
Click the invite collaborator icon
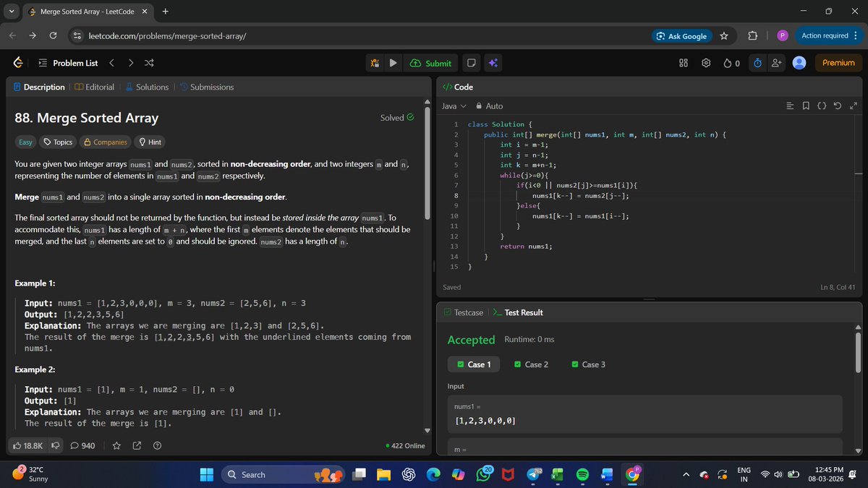coord(777,63)
